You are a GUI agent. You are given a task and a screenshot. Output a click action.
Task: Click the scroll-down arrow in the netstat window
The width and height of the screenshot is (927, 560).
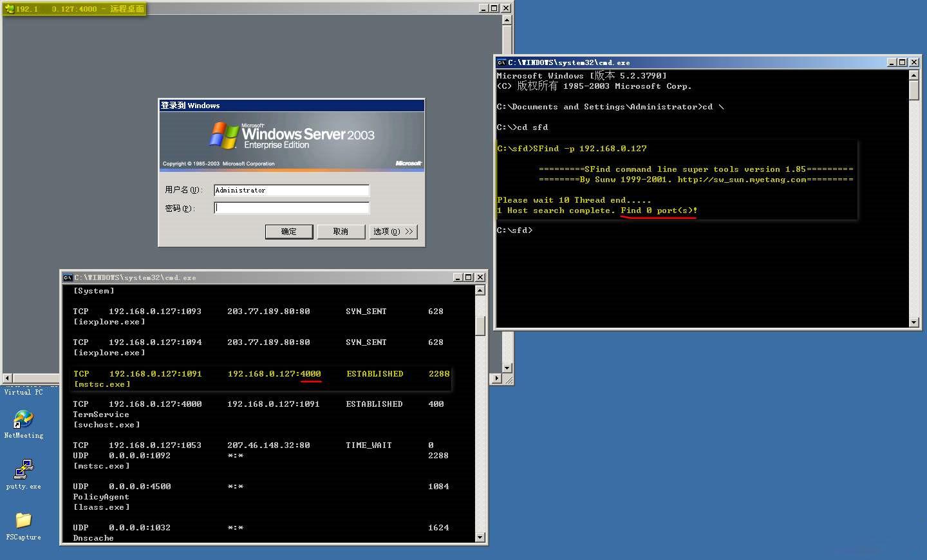[480, 537]
